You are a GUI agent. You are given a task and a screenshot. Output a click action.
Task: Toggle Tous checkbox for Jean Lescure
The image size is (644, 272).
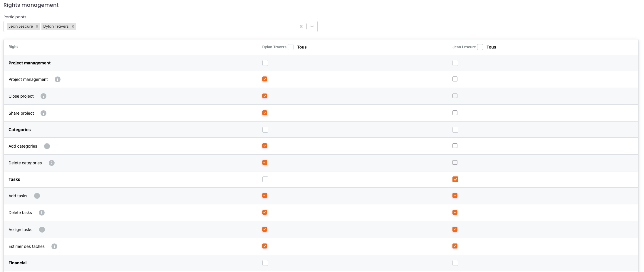(480, 47)
